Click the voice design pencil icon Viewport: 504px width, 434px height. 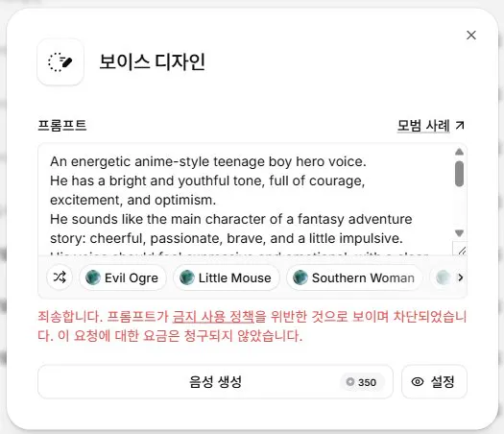[x=60, y=61]
